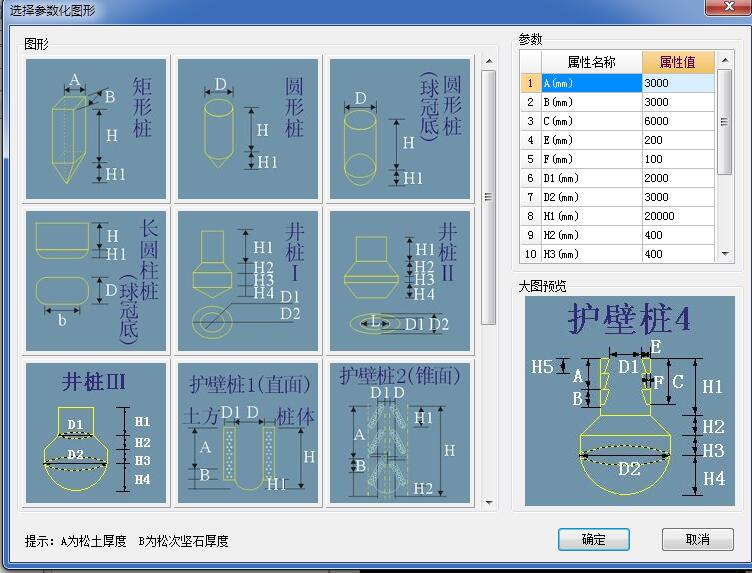
Task: Edit the H2(mm) value cell
Action: pyautogui.click(x=678, y=235)
